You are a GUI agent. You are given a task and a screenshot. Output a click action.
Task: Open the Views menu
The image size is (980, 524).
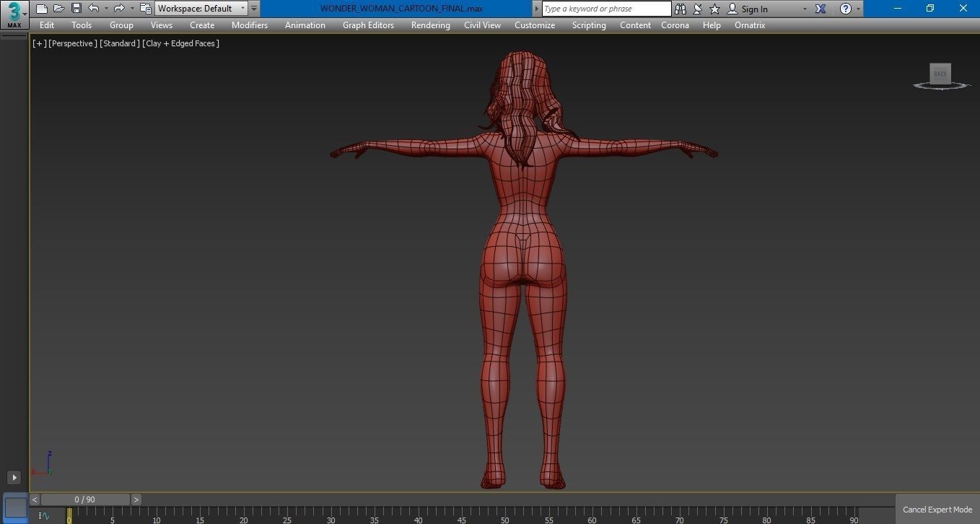[162, 25]
